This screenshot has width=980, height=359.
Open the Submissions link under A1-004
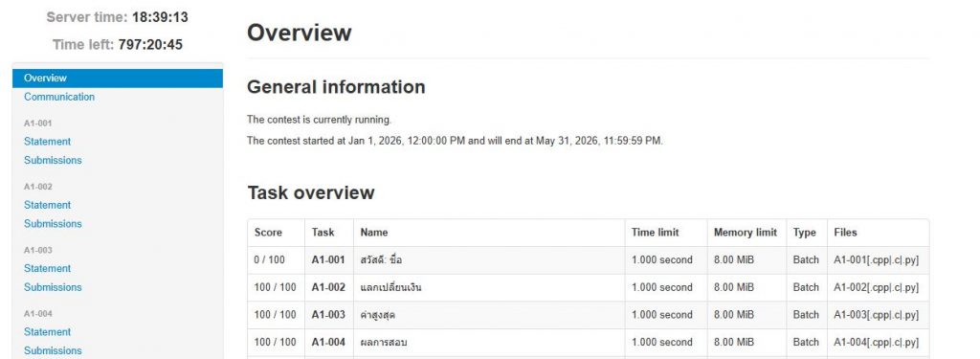click(x=54, y=350)
